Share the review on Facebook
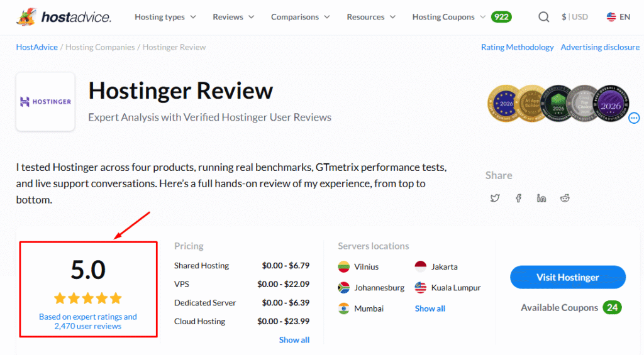The image size is (644, 355). [x=518, y=198]
